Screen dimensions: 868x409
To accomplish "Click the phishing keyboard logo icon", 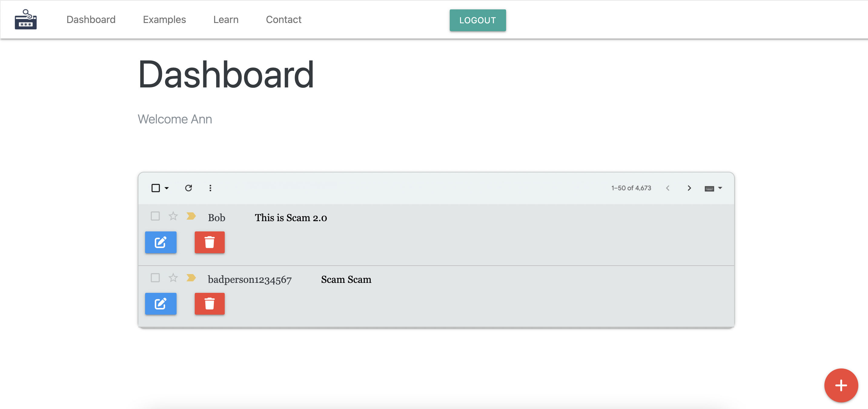I will coord(26,20).
